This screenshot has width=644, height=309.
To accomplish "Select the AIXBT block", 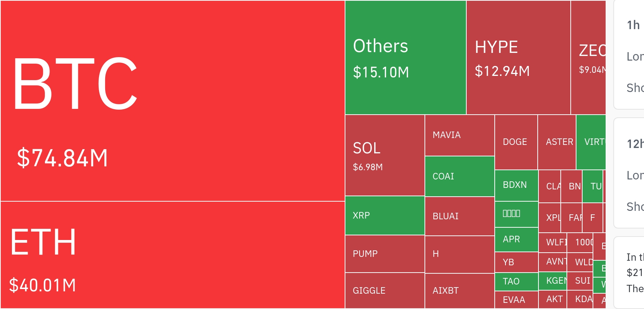I will coord(459,291).
